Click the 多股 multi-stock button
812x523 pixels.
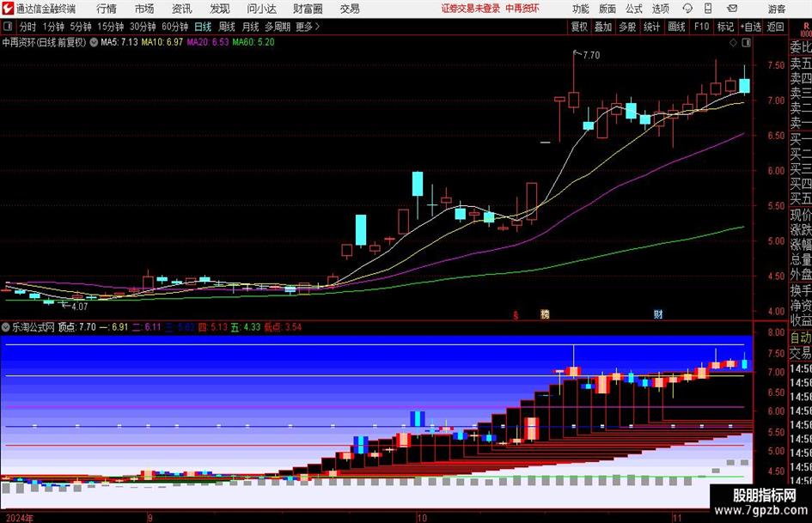pos(627,27)
